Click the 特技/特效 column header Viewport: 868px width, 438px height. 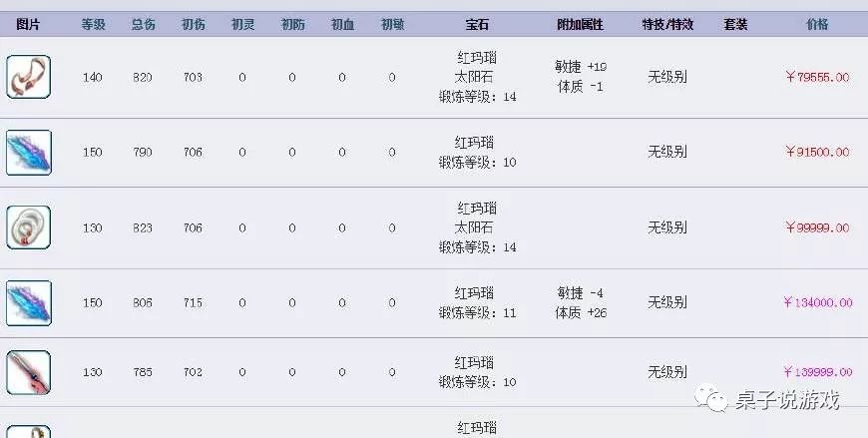tap(666, 24)
